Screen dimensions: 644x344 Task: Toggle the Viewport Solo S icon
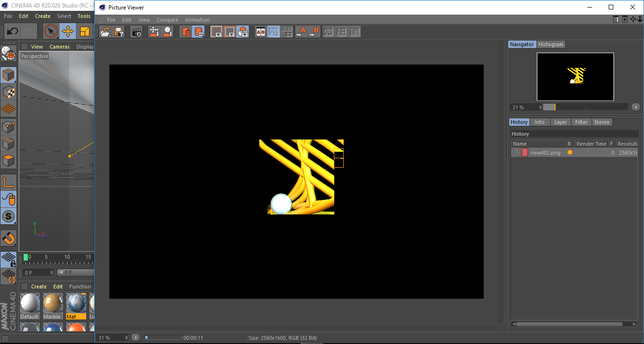[8, 217]
